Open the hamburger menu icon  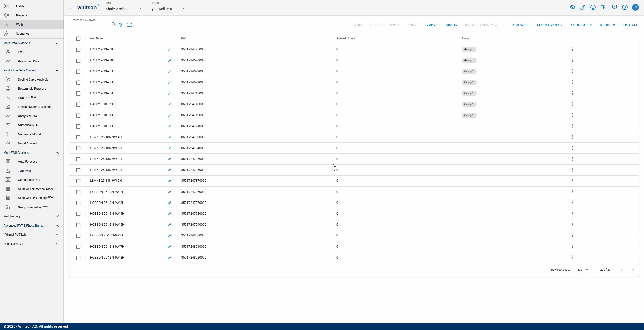pyautogui.click(x=70, y=7)
